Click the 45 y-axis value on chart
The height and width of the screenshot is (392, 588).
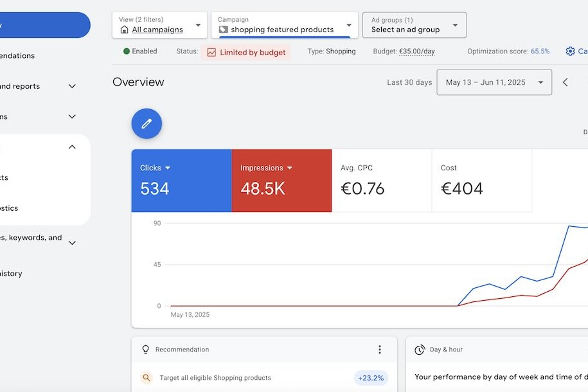click(157, 265)
